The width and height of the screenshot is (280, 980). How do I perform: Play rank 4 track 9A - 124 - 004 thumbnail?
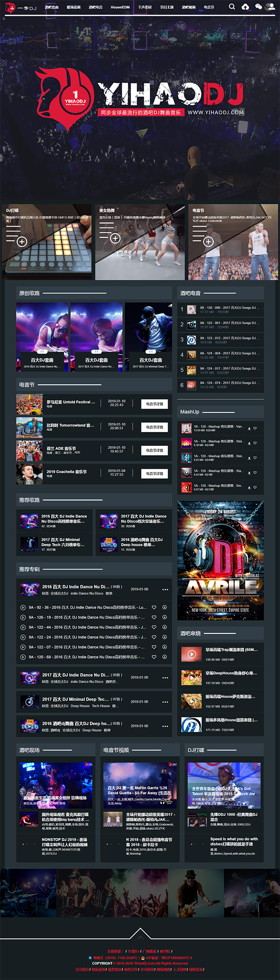click(191, 355)
